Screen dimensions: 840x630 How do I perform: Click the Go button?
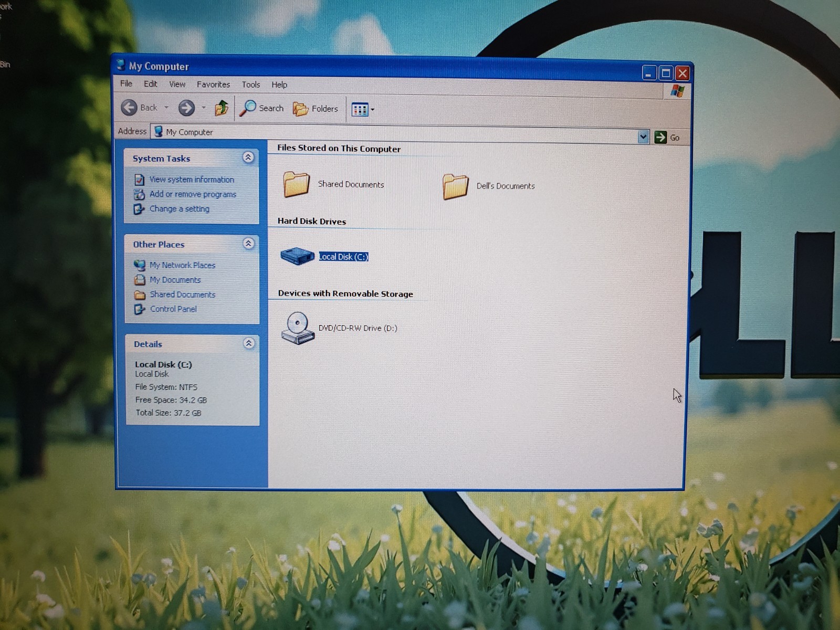coord(667,138)
